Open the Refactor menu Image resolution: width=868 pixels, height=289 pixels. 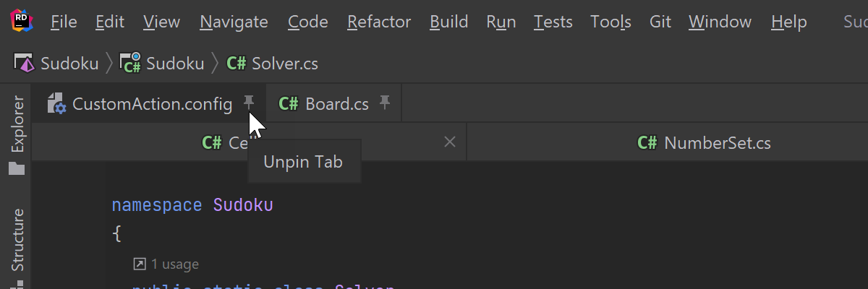point(379,22)
